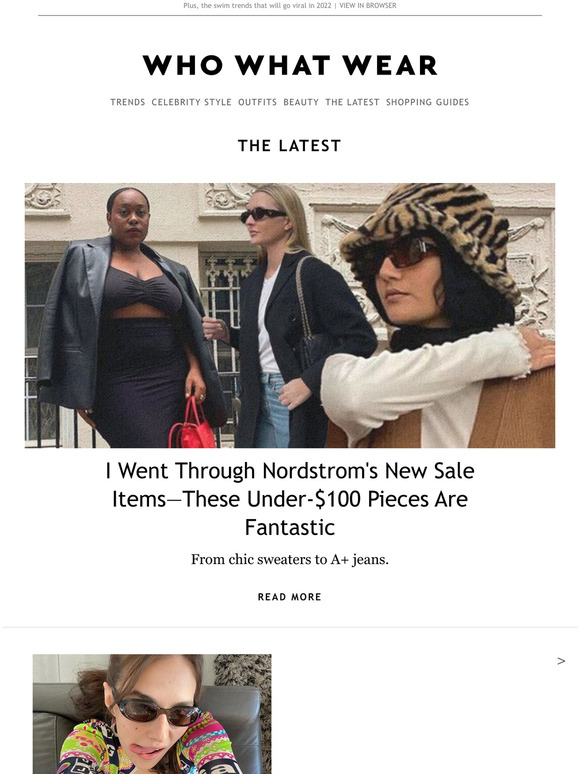Select Outfits in the navigation bar
This screenshot has height=774, width=580.
click(x=258, y=102)
